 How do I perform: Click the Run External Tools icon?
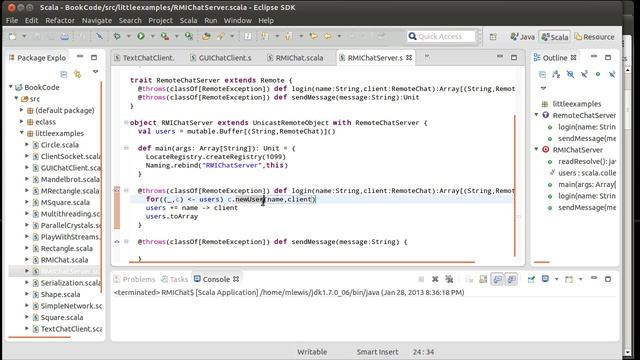[x=165, y=36]
